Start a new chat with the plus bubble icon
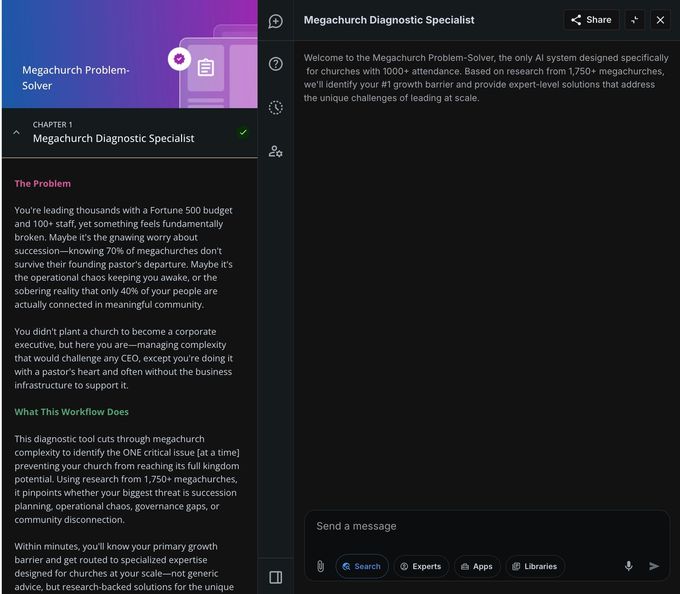 click(275, 21)
